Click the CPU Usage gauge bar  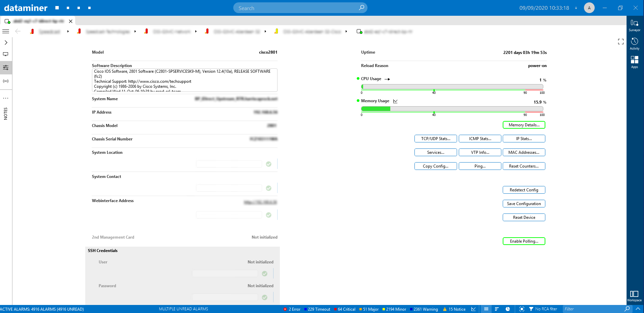click(452, 86)
